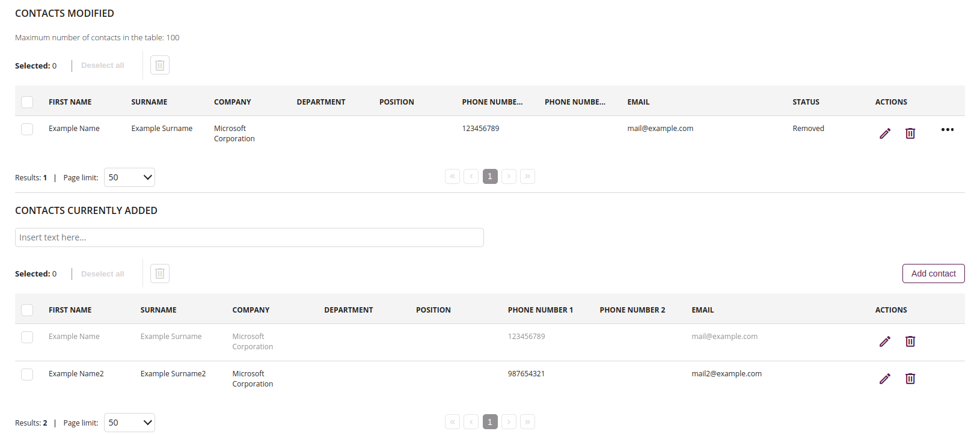The width and height of the screenshot is (980, 434).
Task: Open Page limit dropdown in Contacts Modified
Action: point(129,177)
